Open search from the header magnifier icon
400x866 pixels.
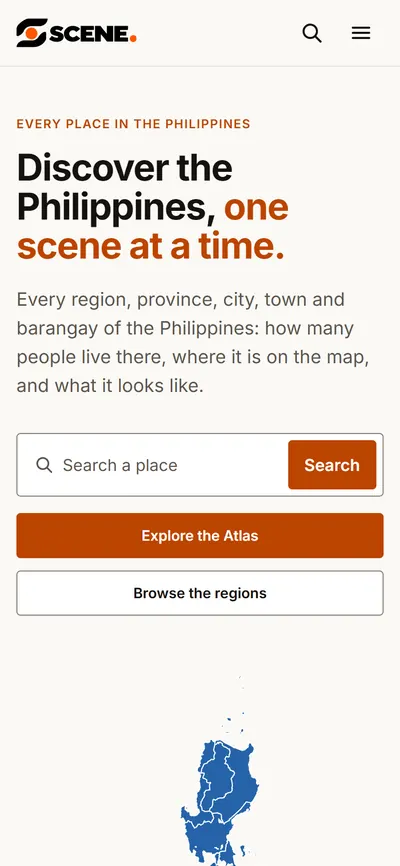(x=312, y=33)
